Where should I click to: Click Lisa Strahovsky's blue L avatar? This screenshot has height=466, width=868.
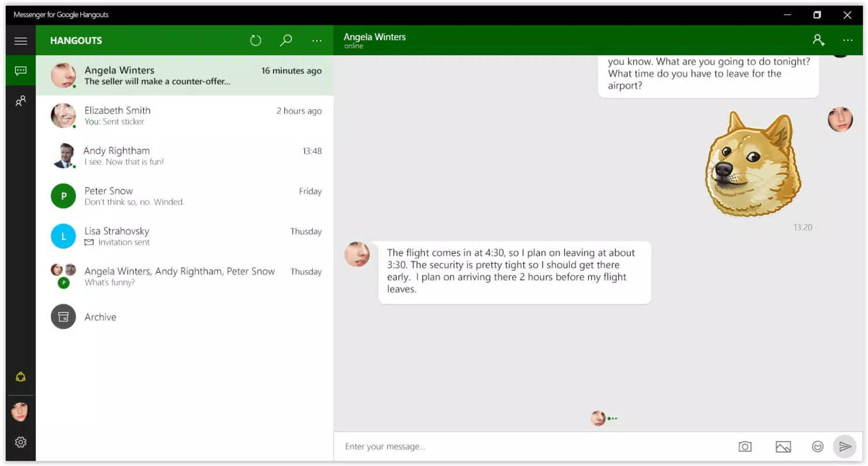[63, 236]
